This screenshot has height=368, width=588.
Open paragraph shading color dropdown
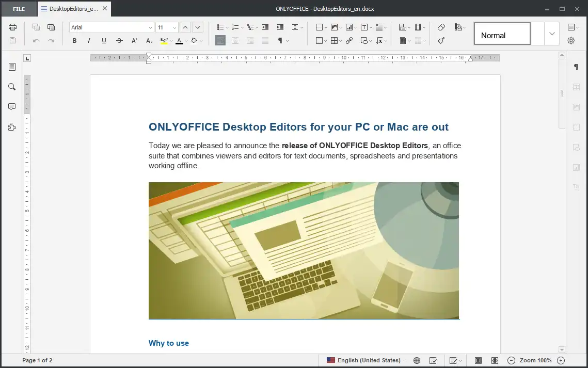point(201,41)
